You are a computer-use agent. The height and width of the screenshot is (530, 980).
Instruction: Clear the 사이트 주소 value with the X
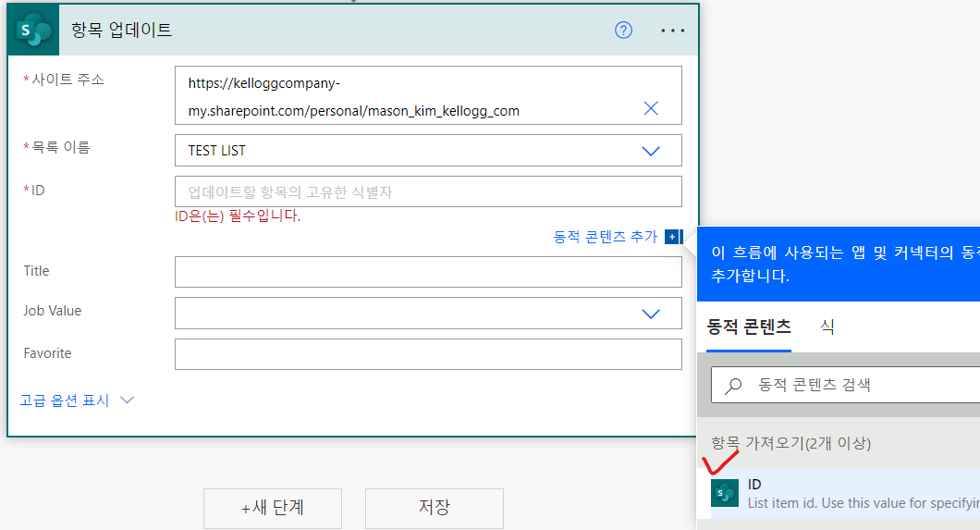pos(651,108)
